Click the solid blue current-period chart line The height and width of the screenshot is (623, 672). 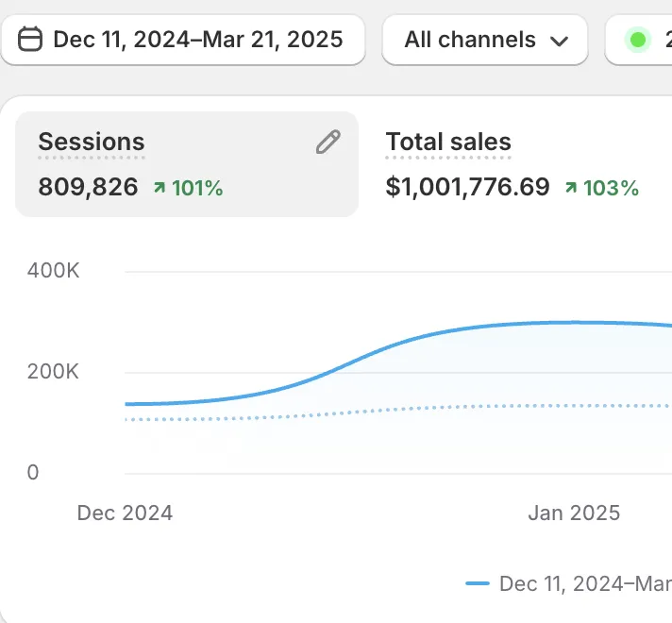[398, 342]
